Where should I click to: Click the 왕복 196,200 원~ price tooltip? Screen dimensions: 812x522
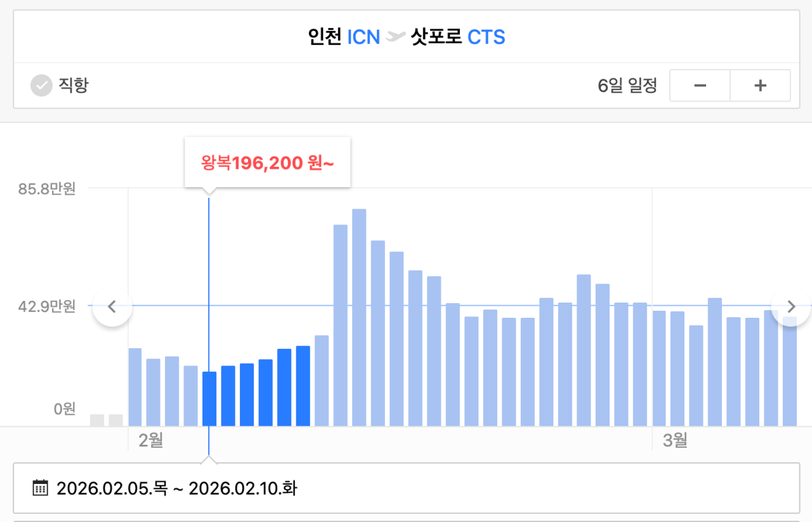click(267, 163)
